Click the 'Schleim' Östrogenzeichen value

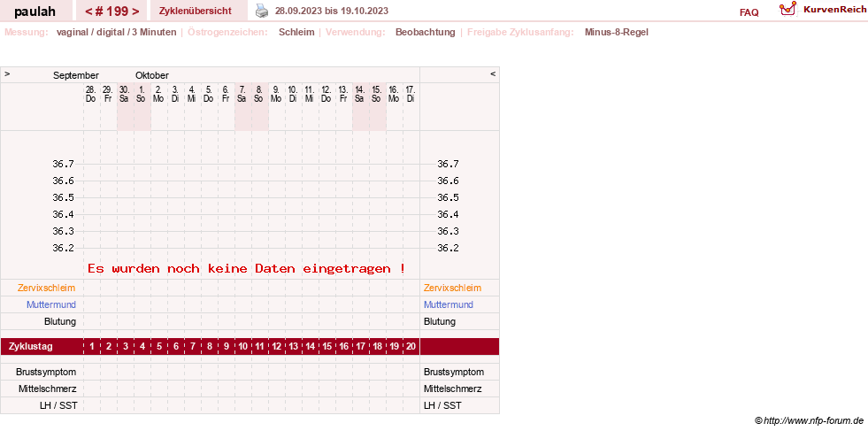click(x=296, y=32)
